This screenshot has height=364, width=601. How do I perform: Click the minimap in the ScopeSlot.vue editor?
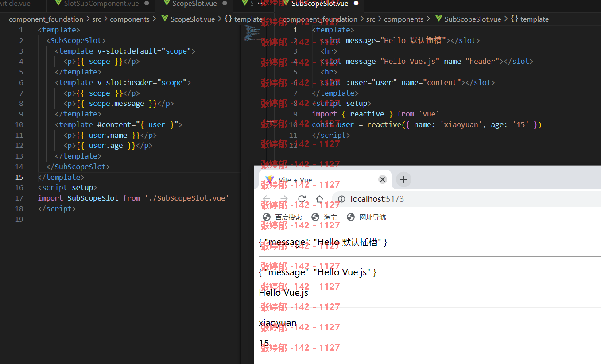[x=253, y=33]
